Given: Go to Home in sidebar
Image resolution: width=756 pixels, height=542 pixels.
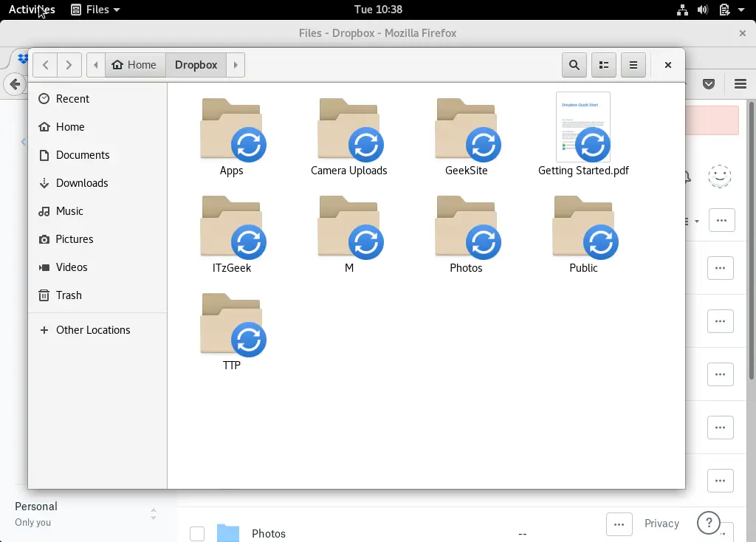Looking at the screenshot, I should point(97,127).
